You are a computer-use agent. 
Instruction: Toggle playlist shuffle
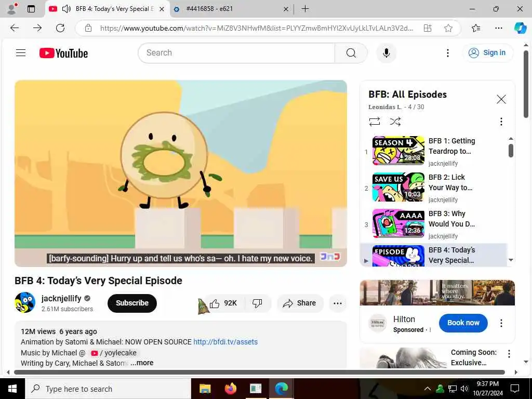(395, 122)
